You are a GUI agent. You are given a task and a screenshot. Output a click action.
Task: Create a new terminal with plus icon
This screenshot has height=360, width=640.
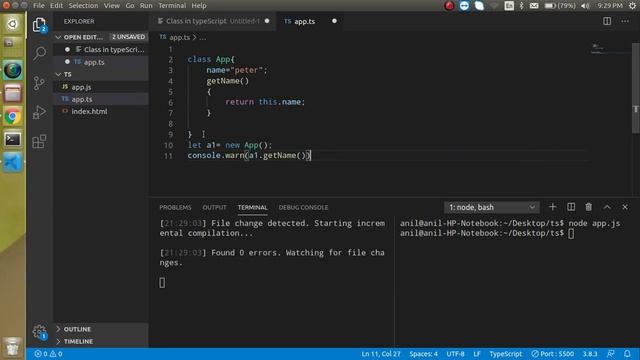tap(552, 207)
